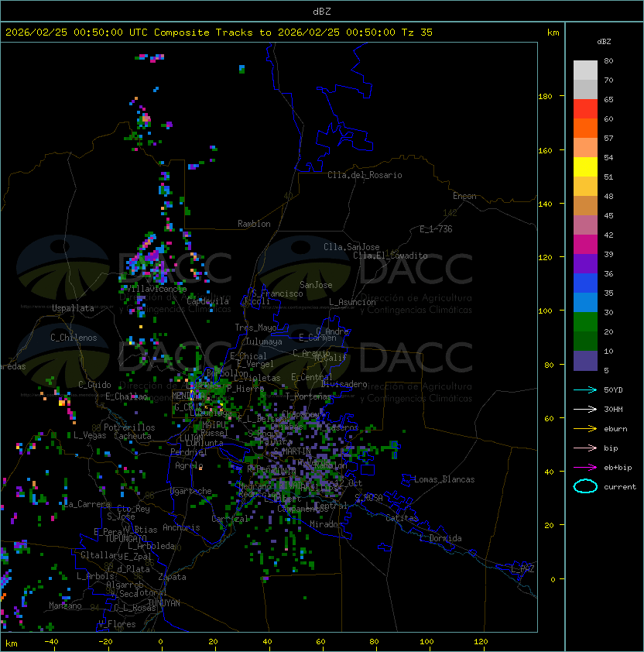Click the yellow eburn arrow in legend
Screen dimensions: 644x652
tap(585, 429)
